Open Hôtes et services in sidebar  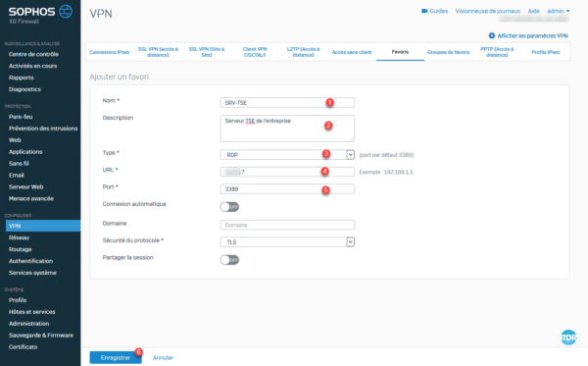point(32,312)
